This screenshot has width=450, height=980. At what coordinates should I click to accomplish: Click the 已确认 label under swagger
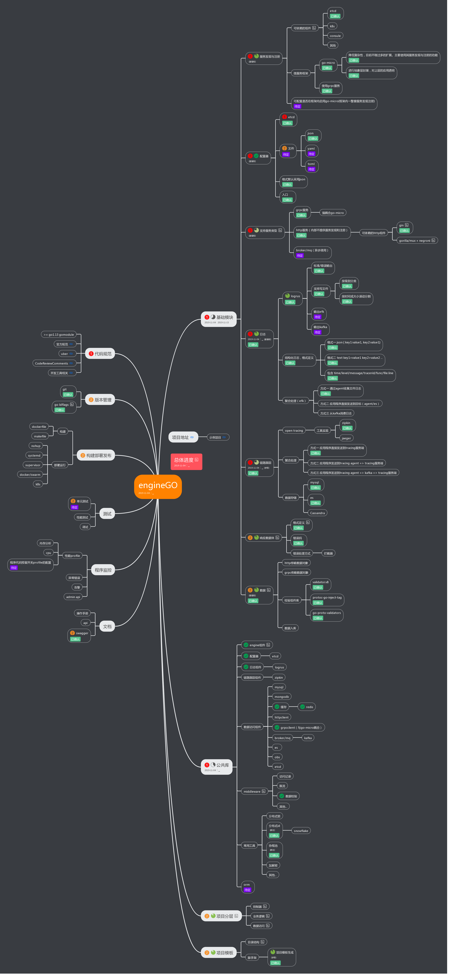(x=75, y=639)
